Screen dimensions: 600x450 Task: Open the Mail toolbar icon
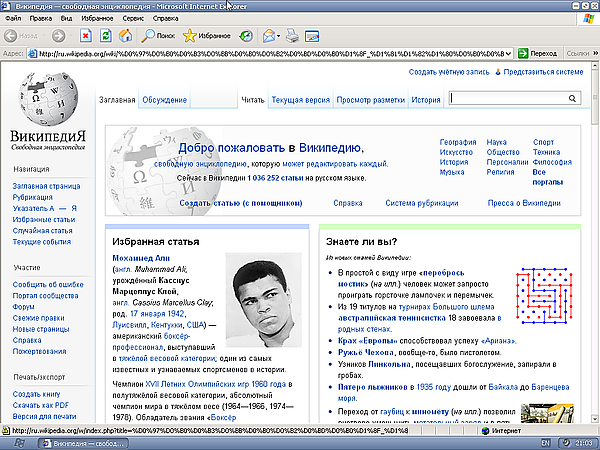pyautogui.click(x=269, y=35)
